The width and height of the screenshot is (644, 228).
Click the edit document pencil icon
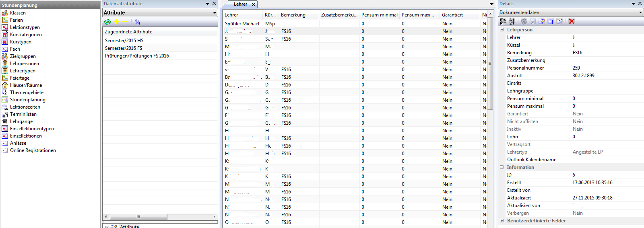point(542,21)
